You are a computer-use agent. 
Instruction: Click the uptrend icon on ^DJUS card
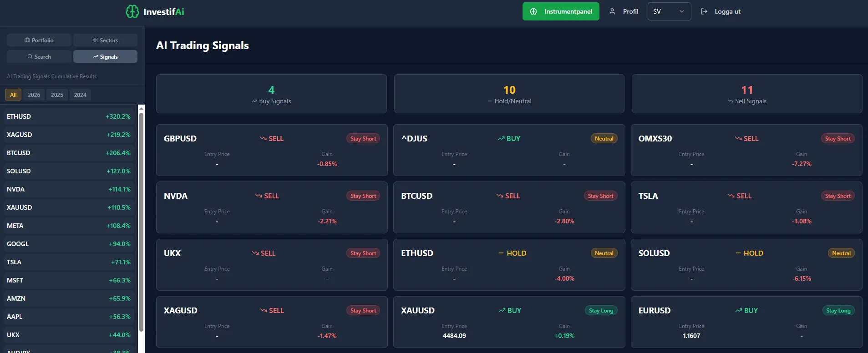coord(501,138)
